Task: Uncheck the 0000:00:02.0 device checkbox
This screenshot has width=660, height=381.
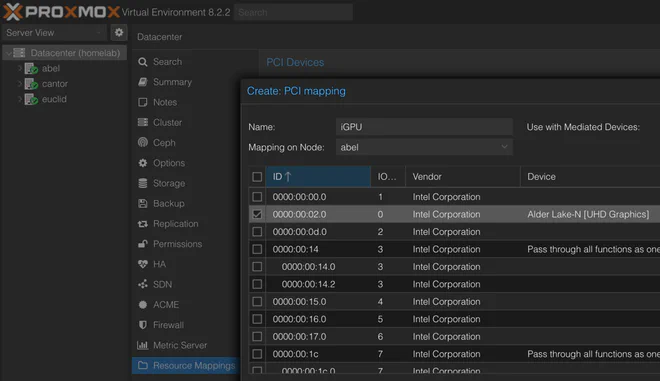Action: pos(257,214)
